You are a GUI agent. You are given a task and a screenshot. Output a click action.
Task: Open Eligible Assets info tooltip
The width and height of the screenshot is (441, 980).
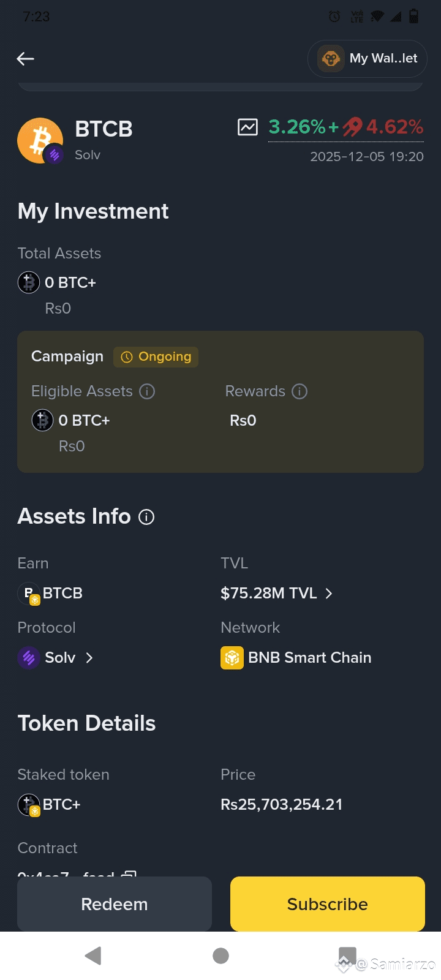click(147, 391)
